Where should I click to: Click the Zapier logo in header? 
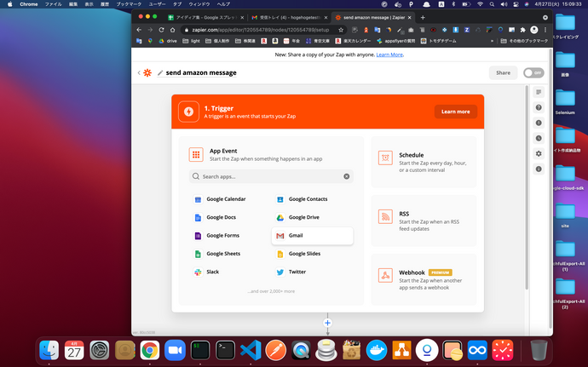pyautogui.click(x=147, y=72)
